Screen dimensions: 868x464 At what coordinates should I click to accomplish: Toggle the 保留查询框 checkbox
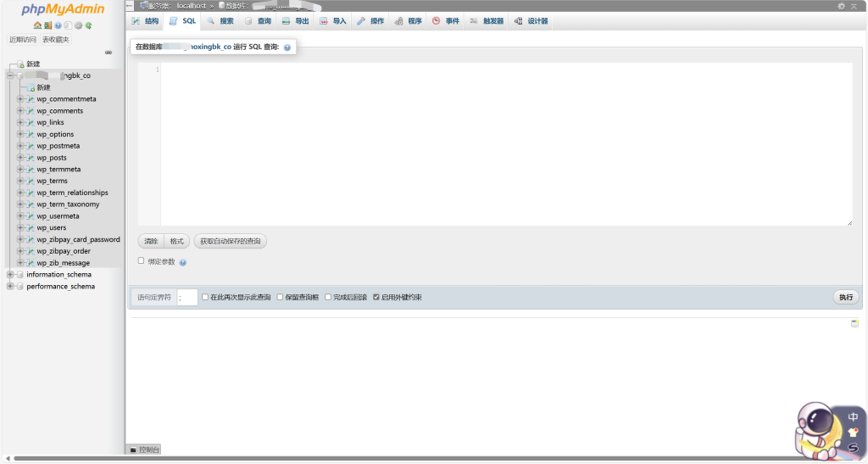coord(281,298)
